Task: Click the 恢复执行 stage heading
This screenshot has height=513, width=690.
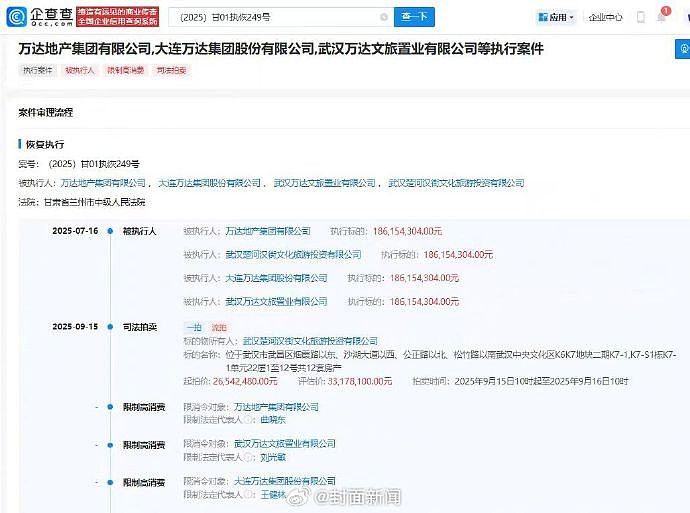Action: coord(45,144)
